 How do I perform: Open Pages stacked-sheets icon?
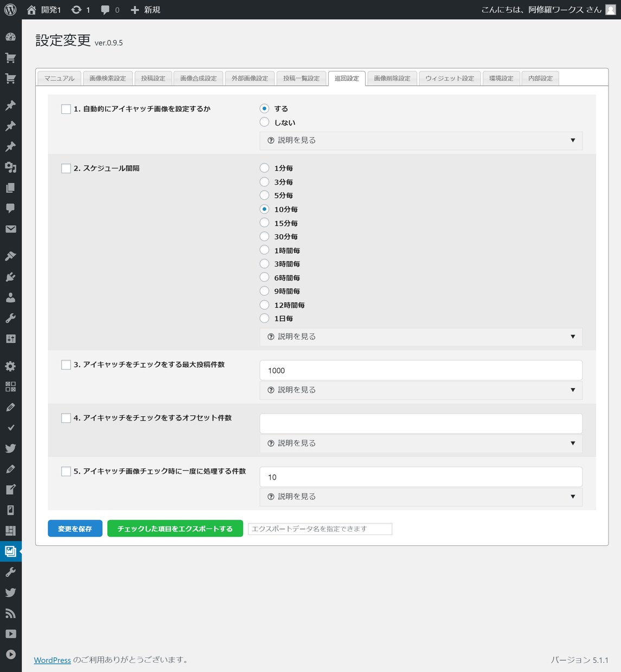[x=10, y=188]
